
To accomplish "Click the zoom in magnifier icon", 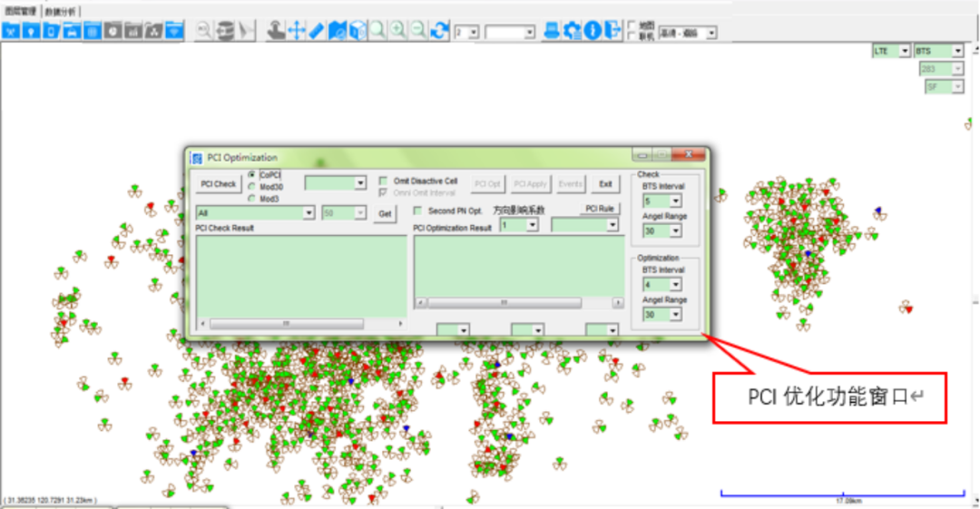I will point(398,30).
